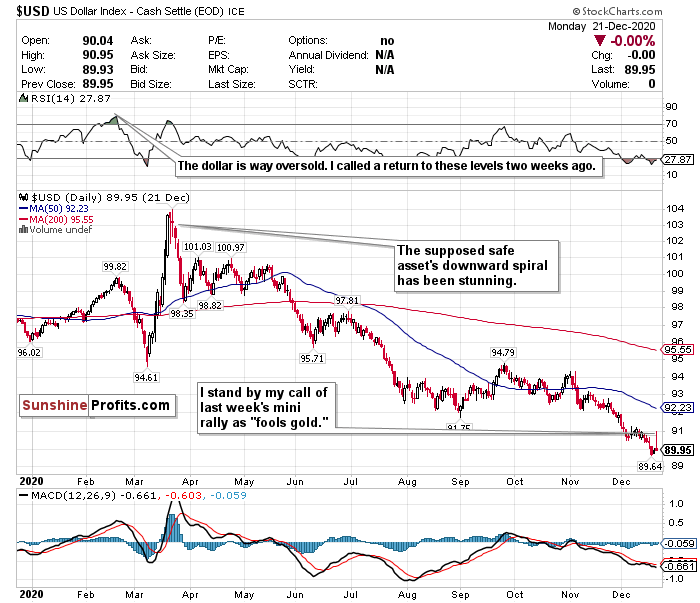This screenshot has width=700, height=603.
Task: Click the "fools gold" annotation box
Action: click(x=267, y=408)
